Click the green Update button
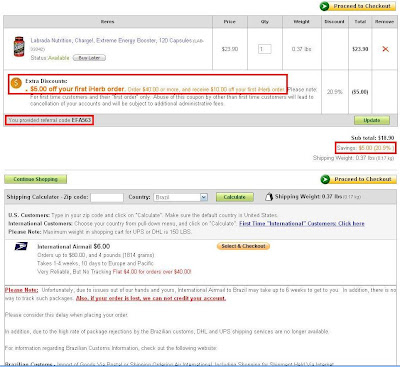400x367 pixels. point(372,120)
